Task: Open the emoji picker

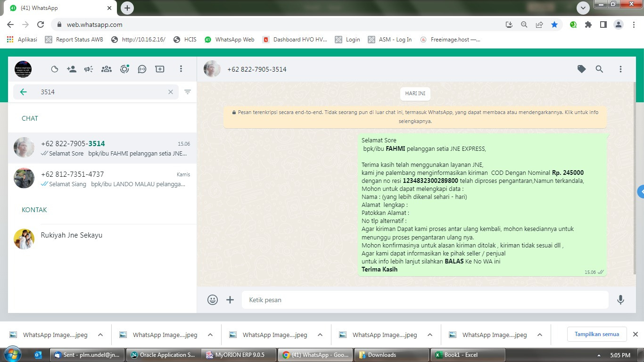Action: point(213,300)
